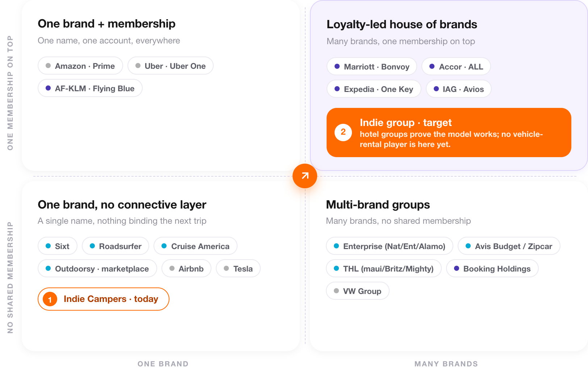
Task: Click the Airbnb chip
Action: point(186,269)
